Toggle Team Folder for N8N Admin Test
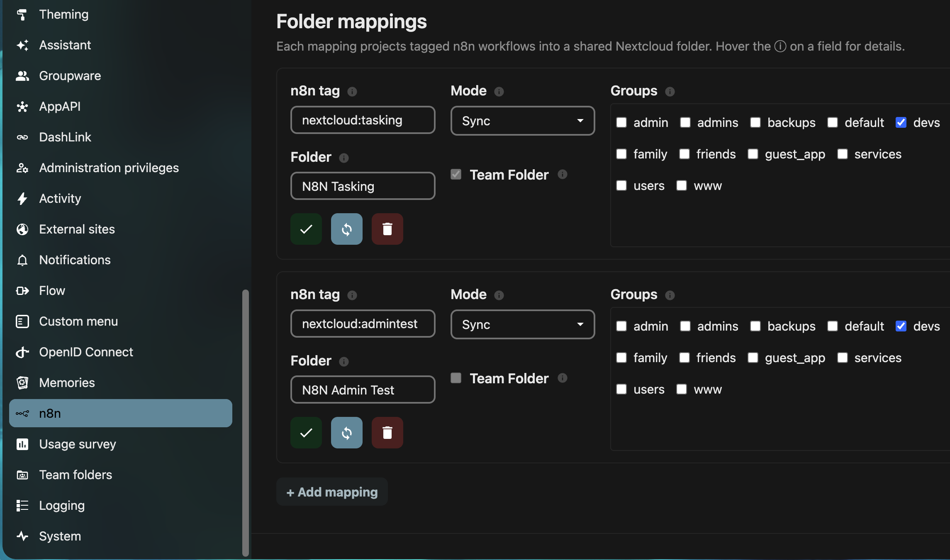This screenshot has width=950, height=560. click(x=456, y=378)
